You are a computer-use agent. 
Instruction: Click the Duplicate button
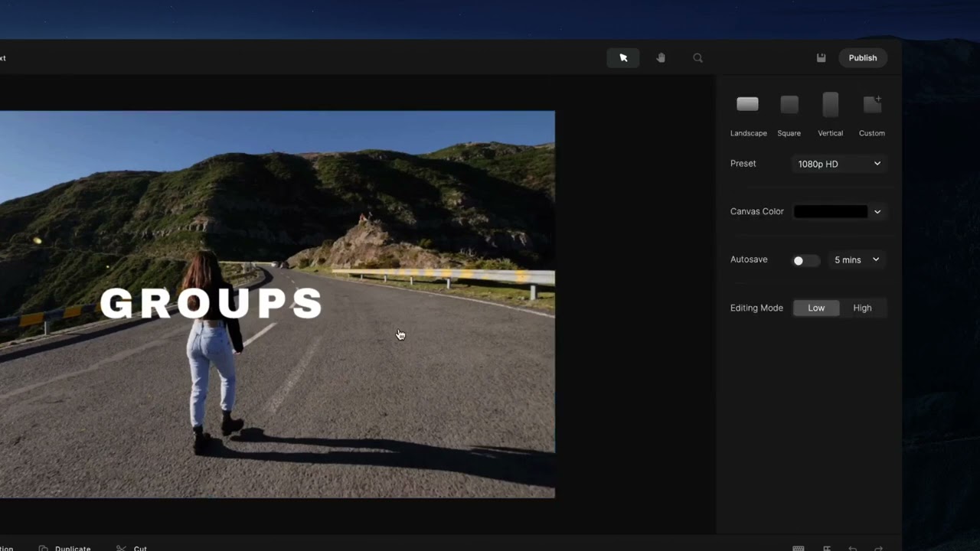coord(66,548)
